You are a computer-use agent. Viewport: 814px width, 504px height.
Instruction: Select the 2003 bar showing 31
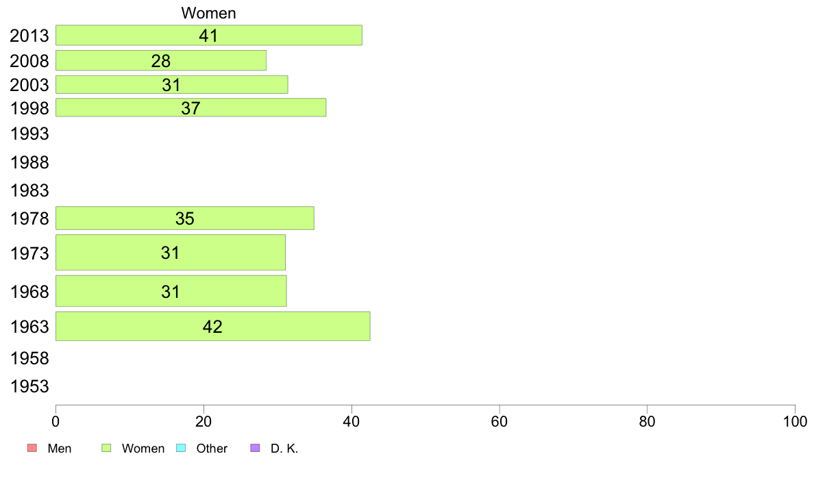172,85
